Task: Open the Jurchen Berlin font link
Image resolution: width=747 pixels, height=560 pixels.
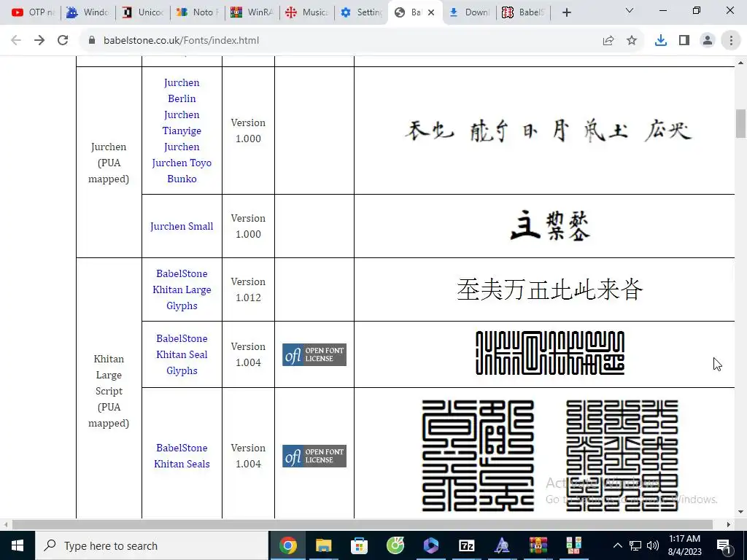Action: click(182, 90)
